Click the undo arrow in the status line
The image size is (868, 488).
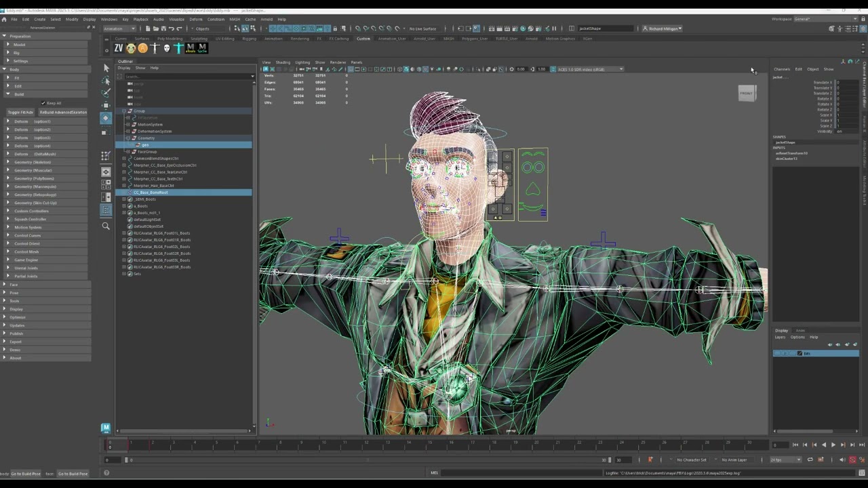172,28
